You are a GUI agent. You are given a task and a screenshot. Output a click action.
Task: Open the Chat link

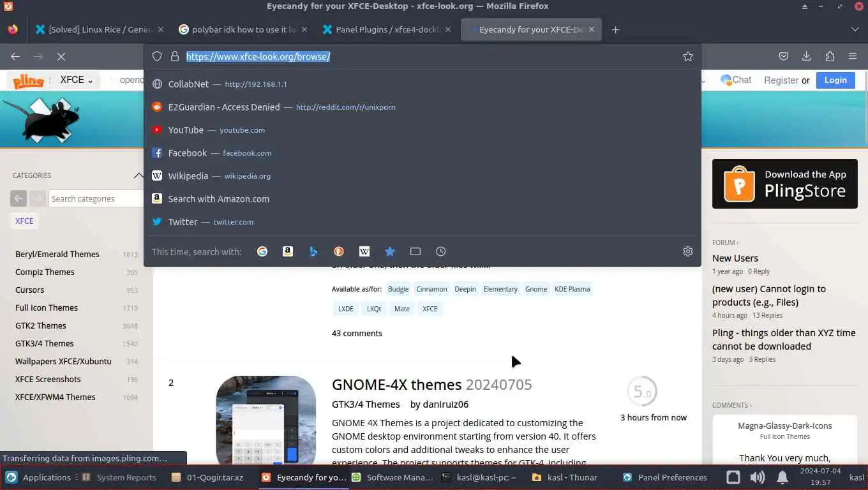tap(736, 80)
